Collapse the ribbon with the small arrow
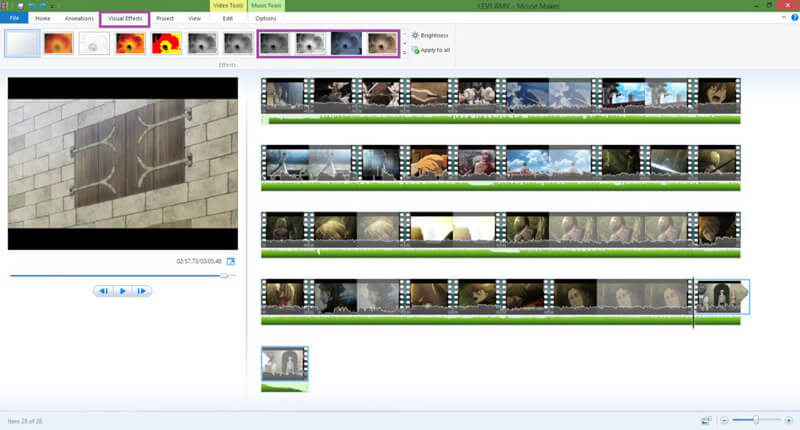The image size is (800, 430). point(784,17)
